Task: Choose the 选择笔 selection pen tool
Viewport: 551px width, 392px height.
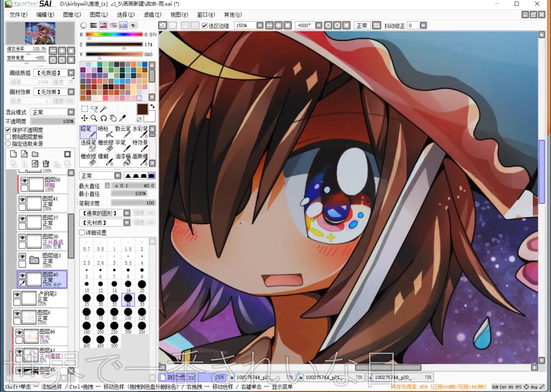Action: tap(88, 146)
